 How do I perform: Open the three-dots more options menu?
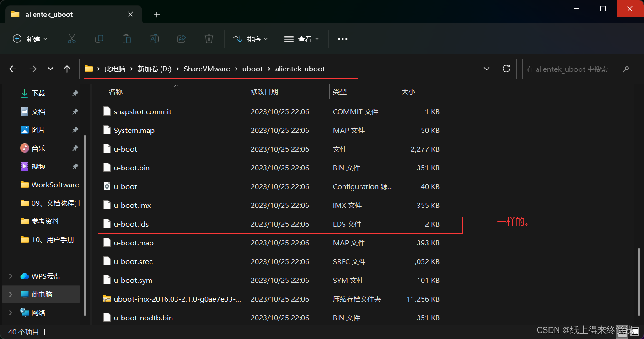click(343, 39)
